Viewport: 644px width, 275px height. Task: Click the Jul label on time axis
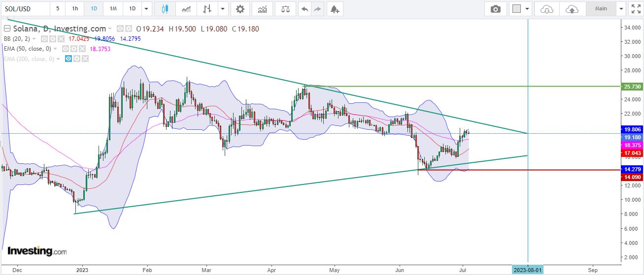pos(463,270)
